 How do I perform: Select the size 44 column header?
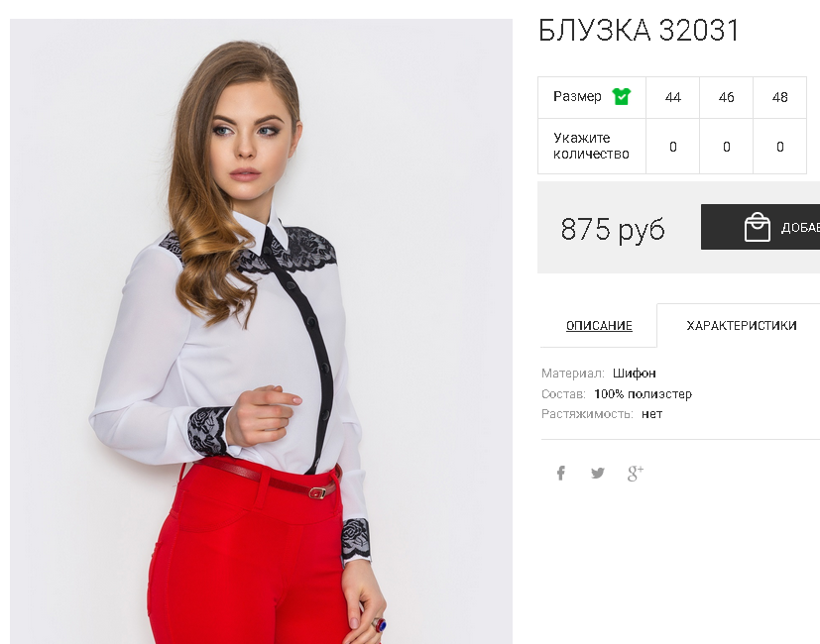click(x=672, y=97)
